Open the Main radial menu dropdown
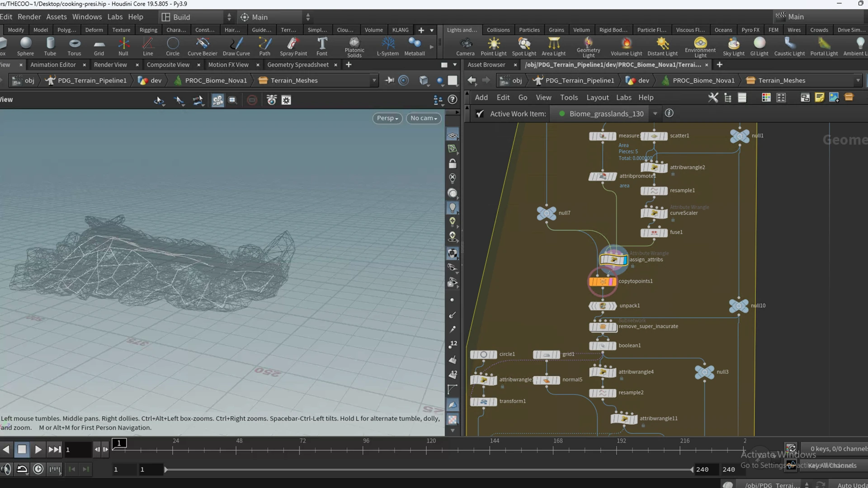 (x=308, y=17)
